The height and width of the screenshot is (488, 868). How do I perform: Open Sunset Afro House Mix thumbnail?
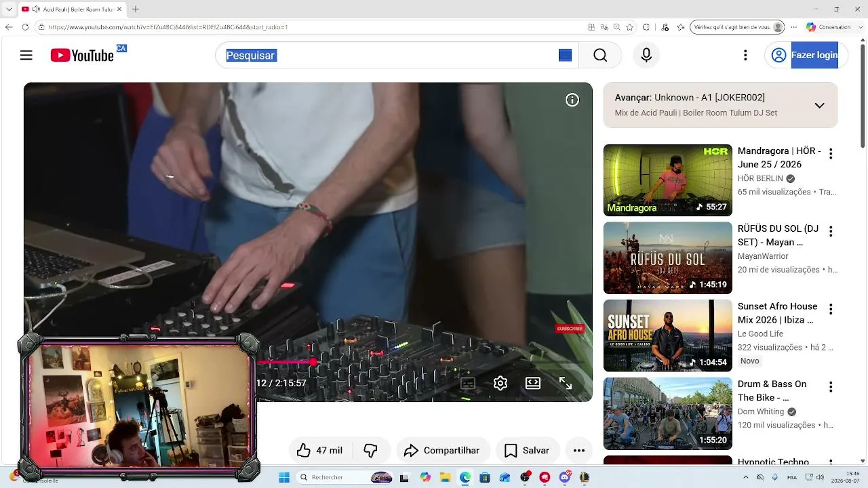pos(668,335)
